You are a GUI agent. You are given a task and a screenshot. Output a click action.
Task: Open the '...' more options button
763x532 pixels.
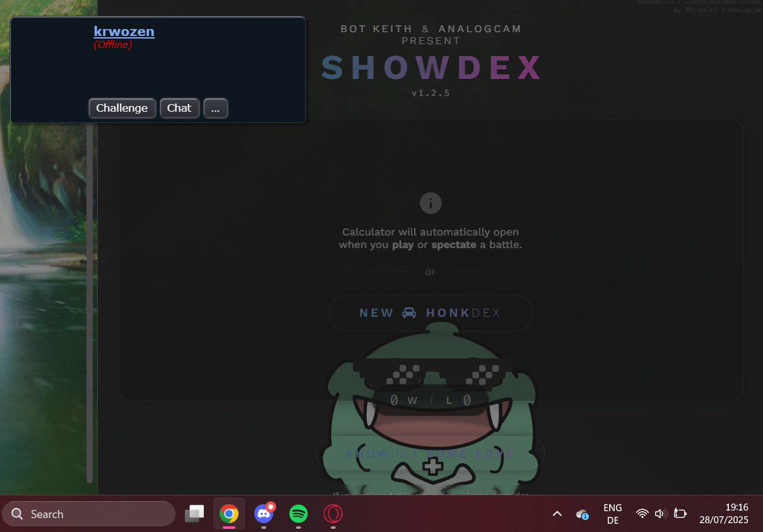coord(215,108)
